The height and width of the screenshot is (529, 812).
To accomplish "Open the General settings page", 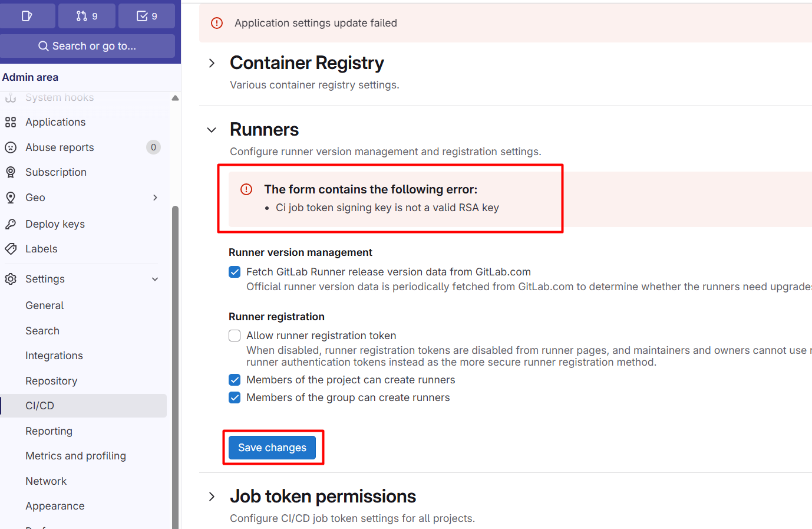I will [44, 305].
